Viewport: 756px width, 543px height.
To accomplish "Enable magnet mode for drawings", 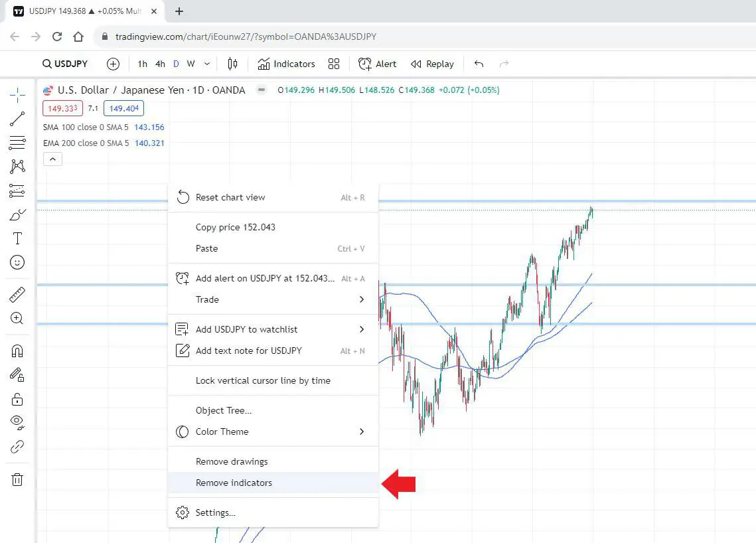I will point(18,350).
